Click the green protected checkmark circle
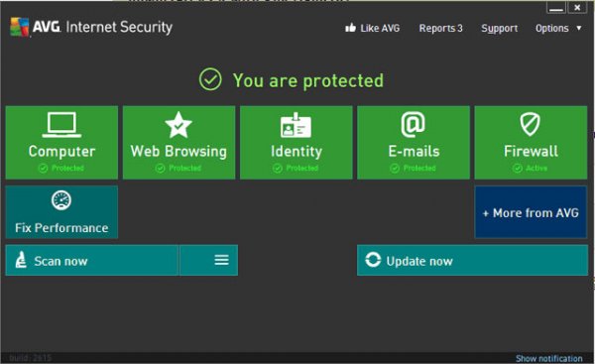The image size is (595, 364). point(210,79)
